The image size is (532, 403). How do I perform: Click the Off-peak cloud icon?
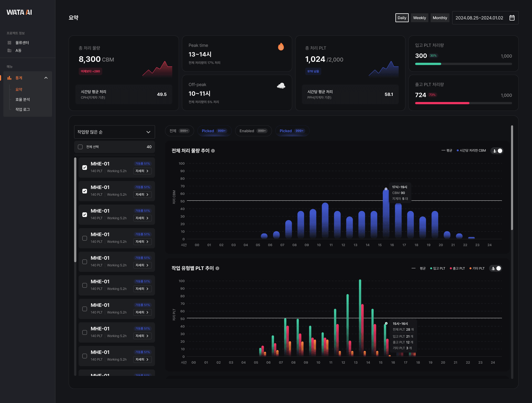tap(281, 86)
